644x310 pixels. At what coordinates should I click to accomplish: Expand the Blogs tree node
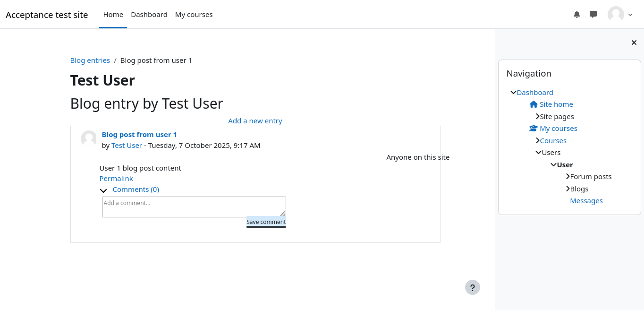pos(568,189)
